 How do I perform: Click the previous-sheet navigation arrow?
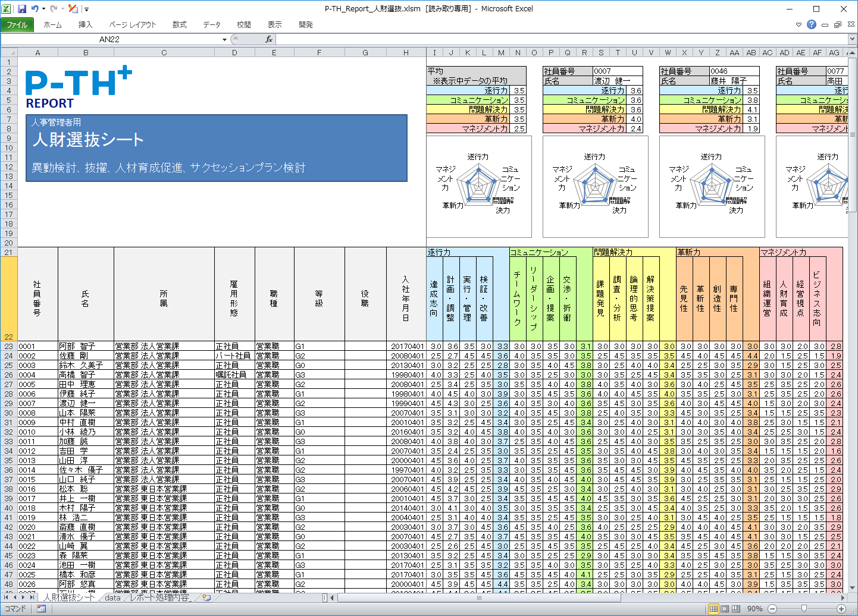[x=15, y=598]
